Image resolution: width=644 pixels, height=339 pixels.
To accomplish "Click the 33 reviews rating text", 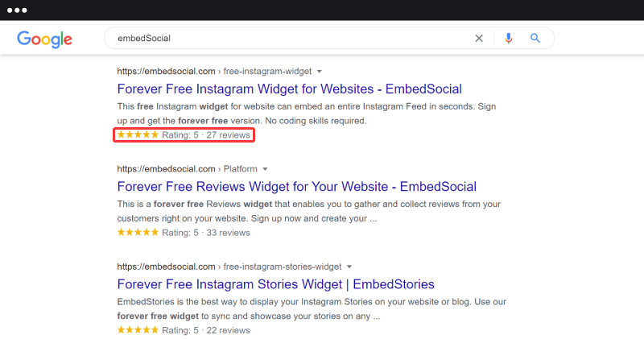I will click(x=228, y=233).
